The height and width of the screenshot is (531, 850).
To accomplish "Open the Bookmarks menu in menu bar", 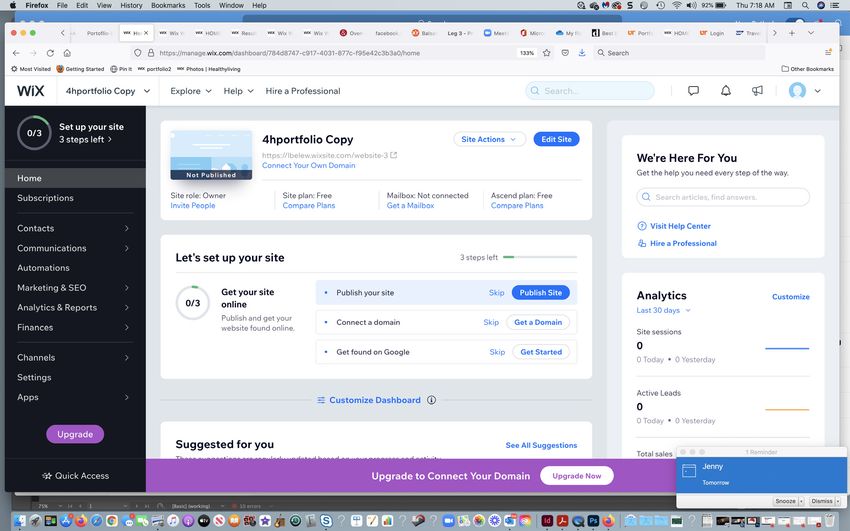I will point(168,5).
